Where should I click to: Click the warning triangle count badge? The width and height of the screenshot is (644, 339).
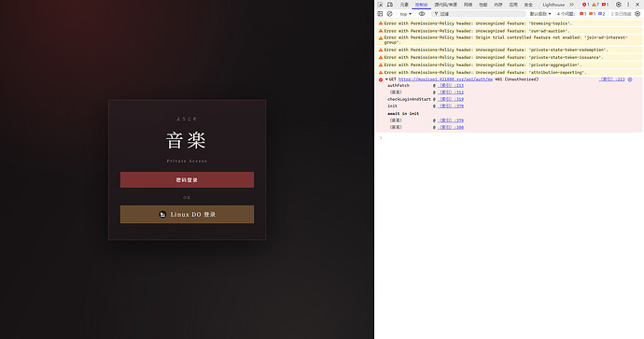point(595,5)
